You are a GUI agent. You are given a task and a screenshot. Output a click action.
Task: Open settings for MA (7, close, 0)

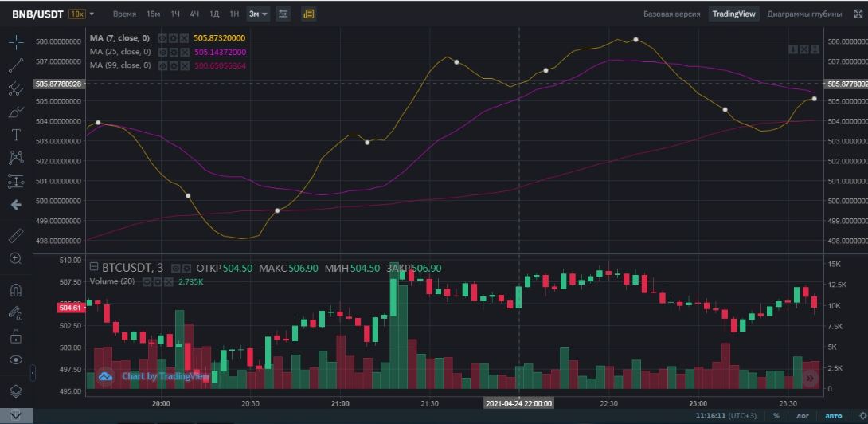(174, 38)
